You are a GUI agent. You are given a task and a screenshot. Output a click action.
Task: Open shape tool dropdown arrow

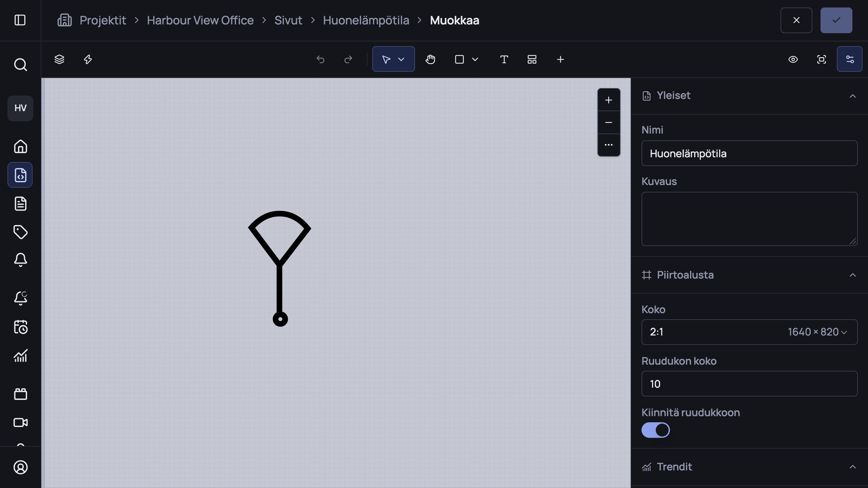pos(475,59)
